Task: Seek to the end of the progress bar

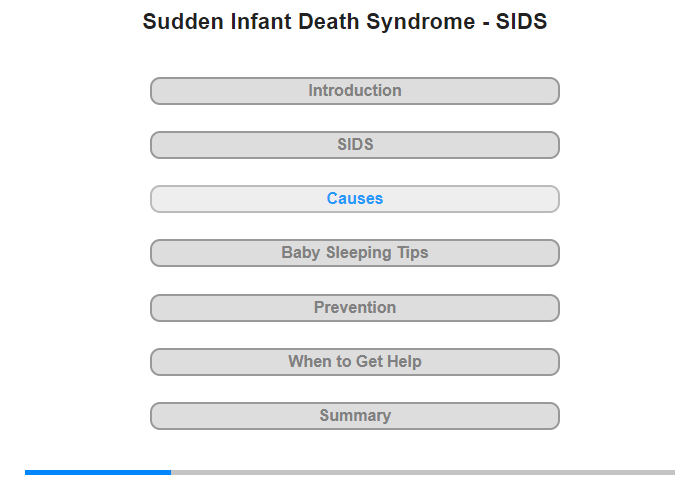Action: (673, 472)
